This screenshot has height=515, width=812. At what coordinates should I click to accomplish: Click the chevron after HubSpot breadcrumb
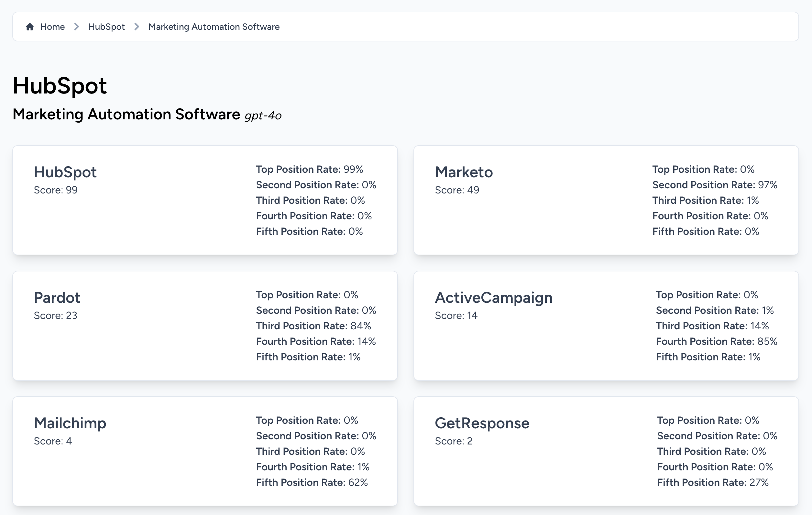(x=137, y=27)
